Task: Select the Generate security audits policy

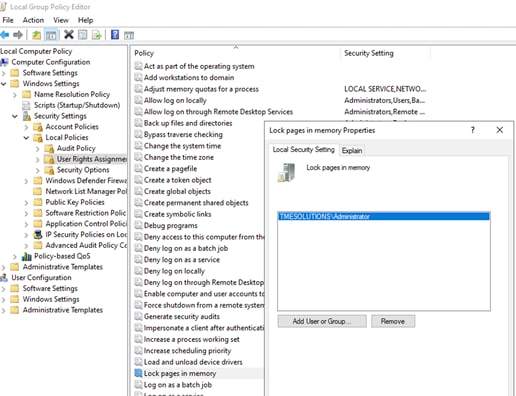Action: (x=182, y=317)
